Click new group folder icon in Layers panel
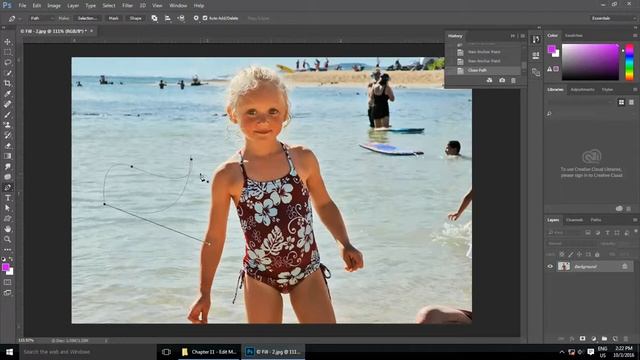640x360 pixels. (x=604, y=339)
